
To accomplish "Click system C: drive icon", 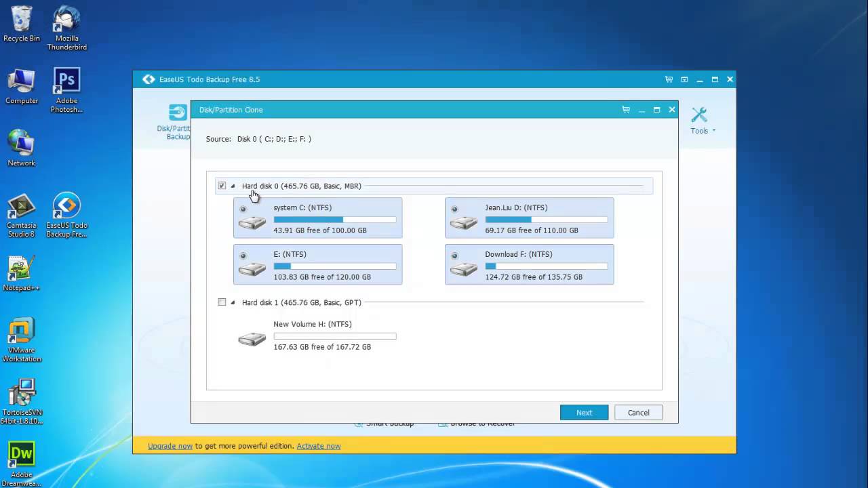I will [x=252, y=222].
